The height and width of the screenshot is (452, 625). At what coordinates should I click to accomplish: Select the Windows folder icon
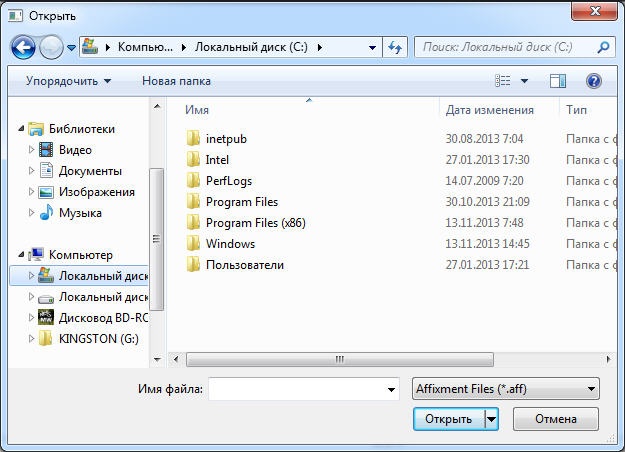tap(194, 244)
